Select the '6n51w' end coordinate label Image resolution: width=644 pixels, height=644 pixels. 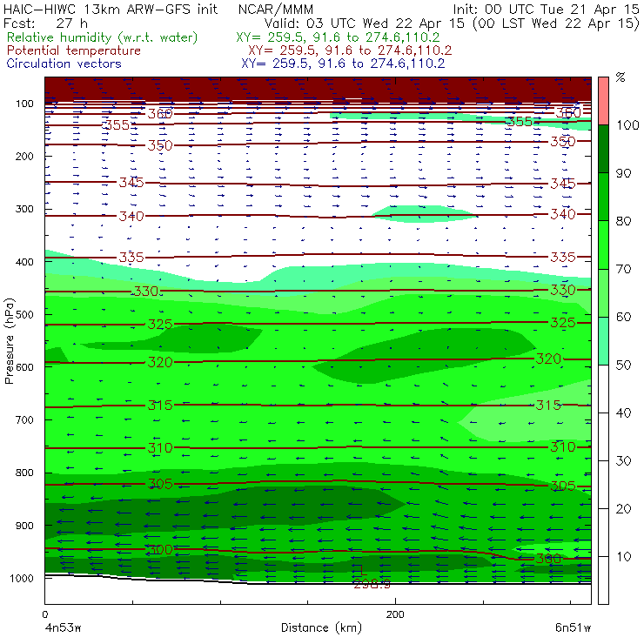[x=573, y=627]
